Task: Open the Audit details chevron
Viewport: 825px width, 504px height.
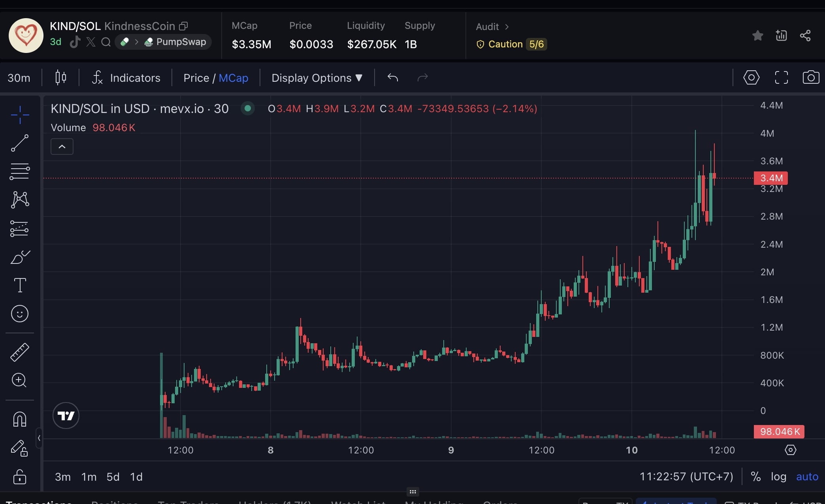Action: 507,27
